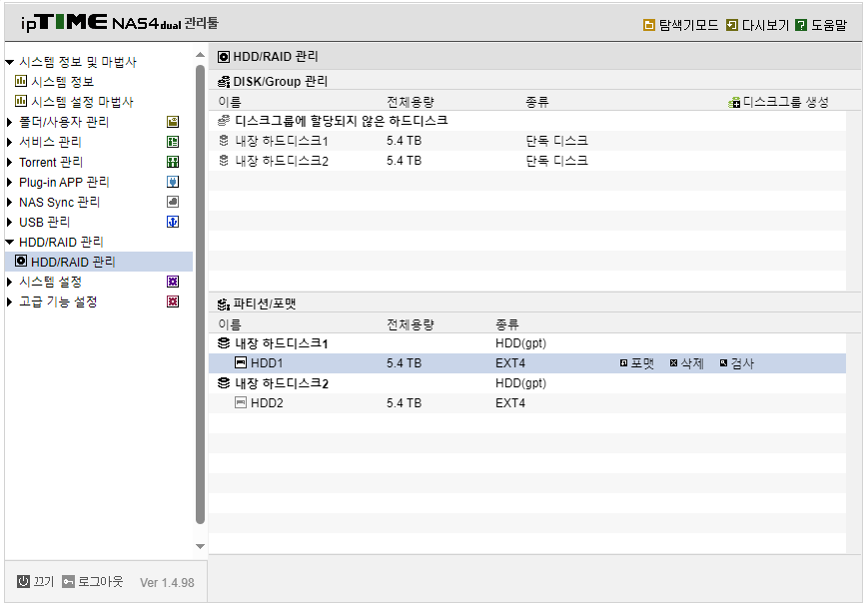Click stack icon of 내장 하드디스크2 in partition list
Screen dimensions: 868x603
coord(224,382)
